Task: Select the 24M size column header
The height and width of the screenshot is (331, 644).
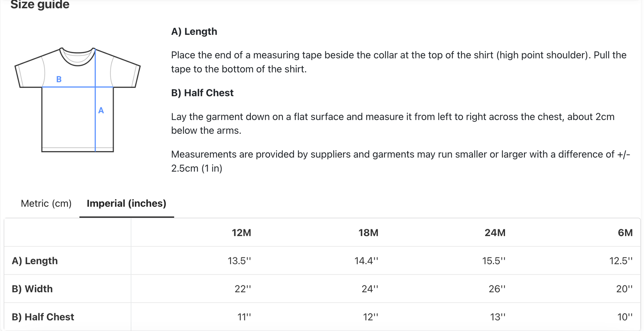Action: tap(495, 233)
